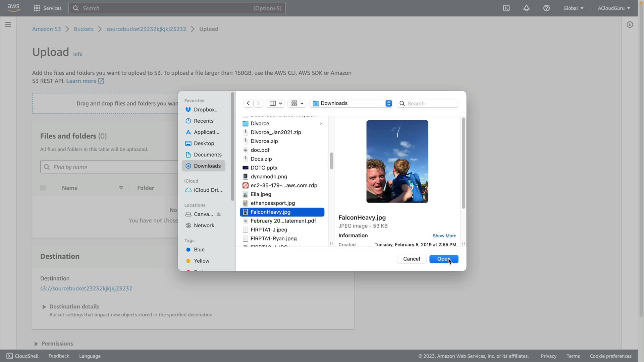The image size is (644, 362).
Task: Select the Blue tag
Action: pyautogui.click(x=199, y=249)
